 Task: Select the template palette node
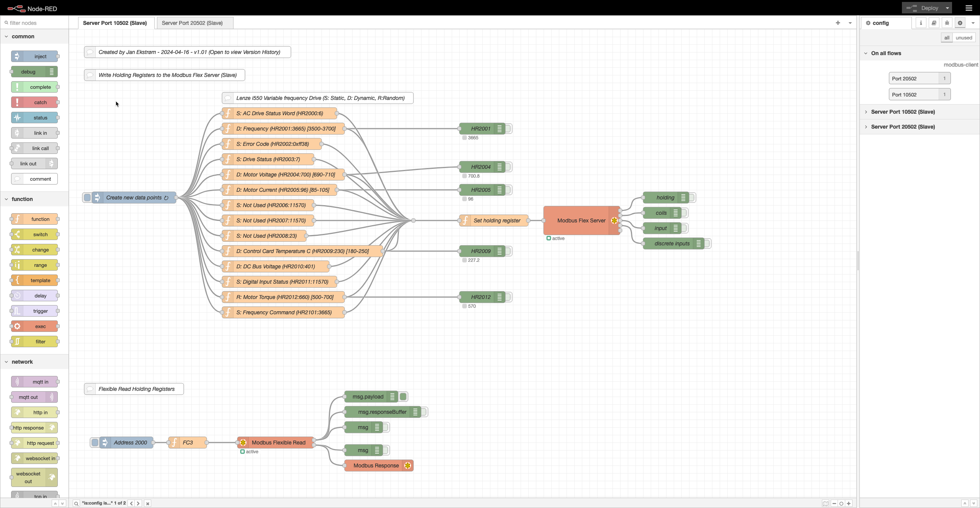pyautogui.click(x=34, y=280)
